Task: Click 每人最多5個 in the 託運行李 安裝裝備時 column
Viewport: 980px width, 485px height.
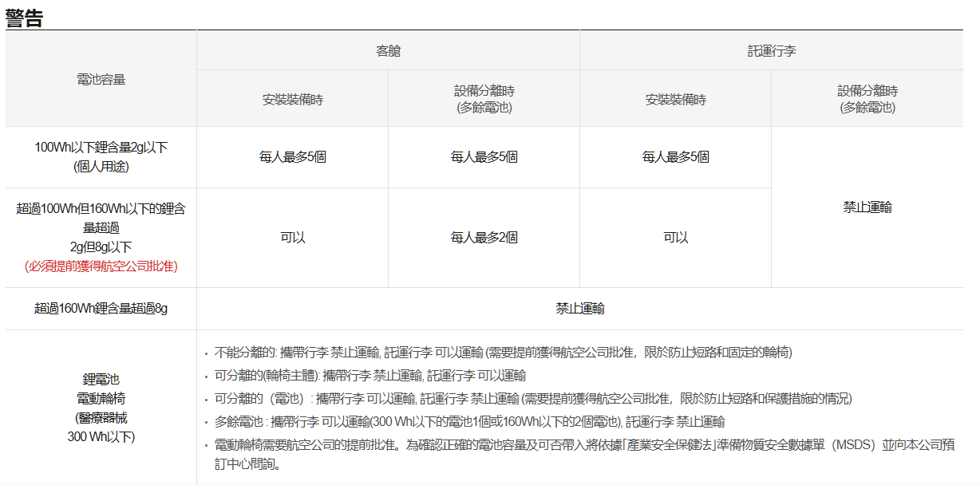Action: (x=676, y=157)
